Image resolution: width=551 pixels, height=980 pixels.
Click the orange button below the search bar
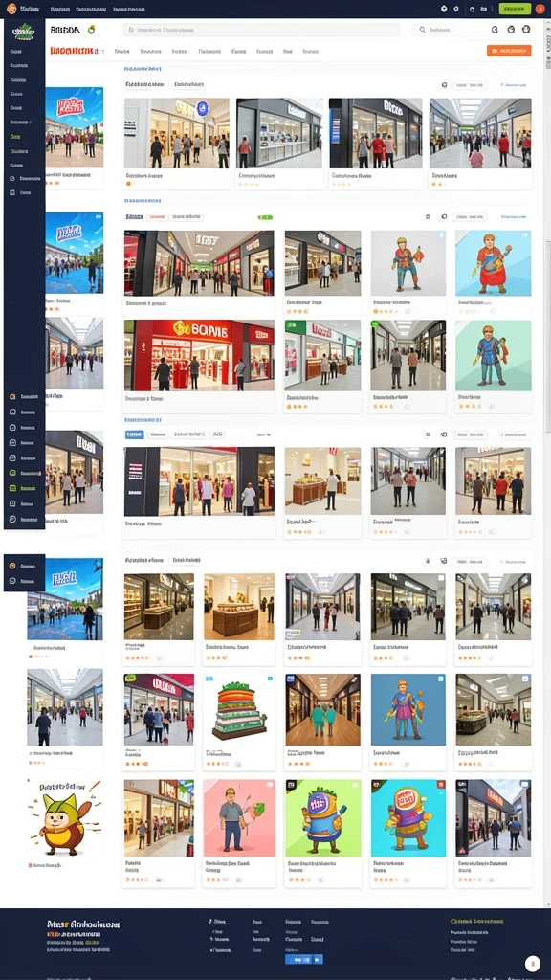point(509,52)
